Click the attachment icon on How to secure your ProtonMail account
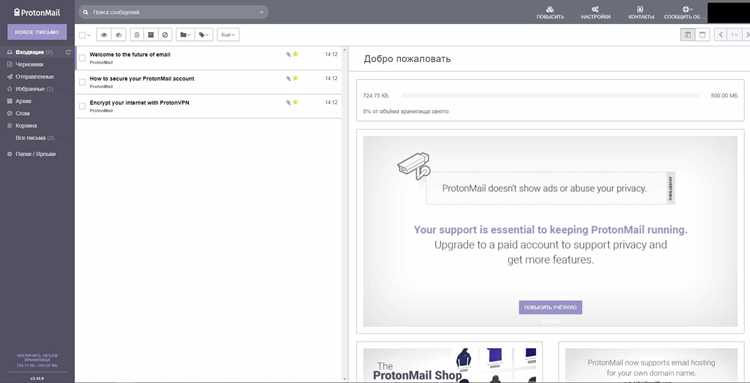Viewport: 750px width, 383px height. point(288,78)
